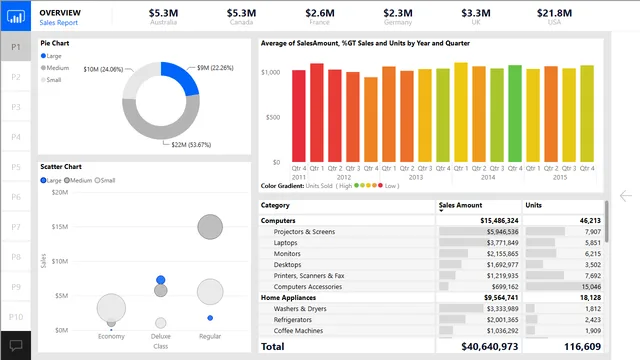Open page P7 in sidebar
Screen dimensions: 640x360
tap(16, 227)
